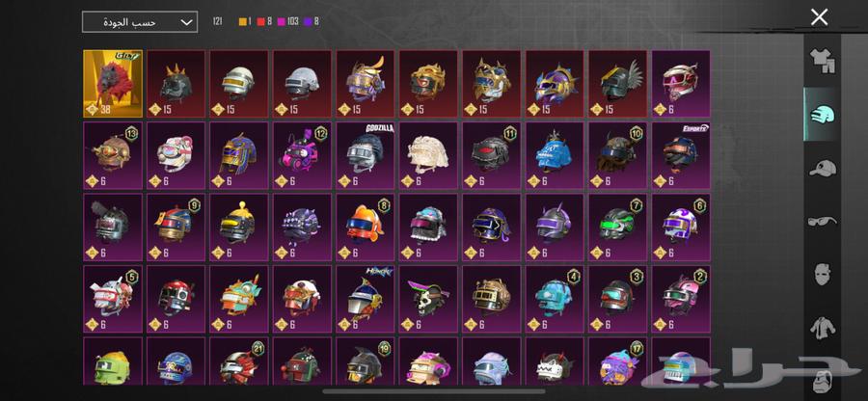Viewport: 868px width, 401px height.
Task: Click the dropdown chevron arrow
Action: coord(186,23)
